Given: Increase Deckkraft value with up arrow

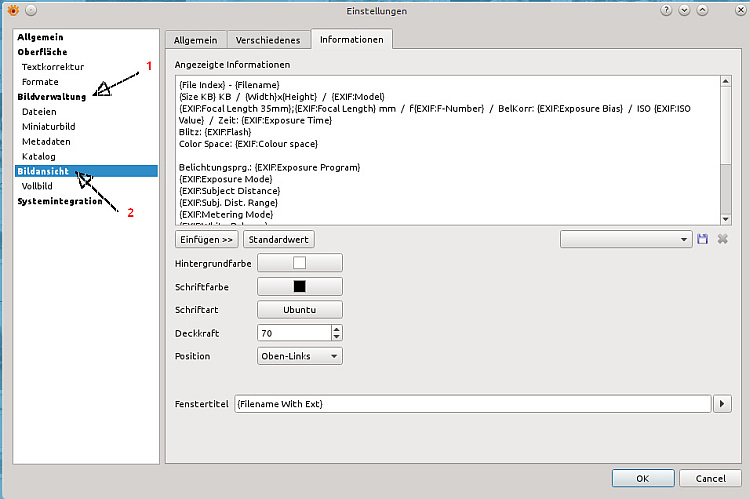Looking at the screenshot, I should pos(336,329).
